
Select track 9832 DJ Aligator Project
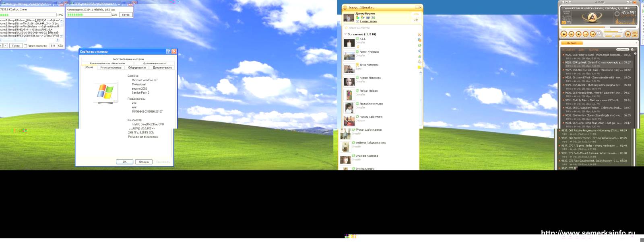pyautogui.click(x=597, y=109)
